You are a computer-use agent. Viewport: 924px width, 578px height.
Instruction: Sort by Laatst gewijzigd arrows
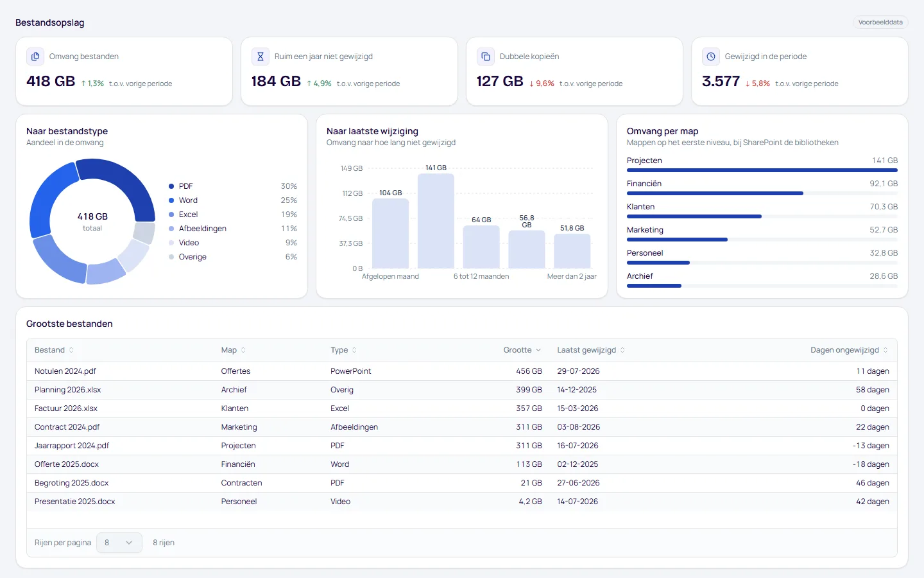(622, 350)
